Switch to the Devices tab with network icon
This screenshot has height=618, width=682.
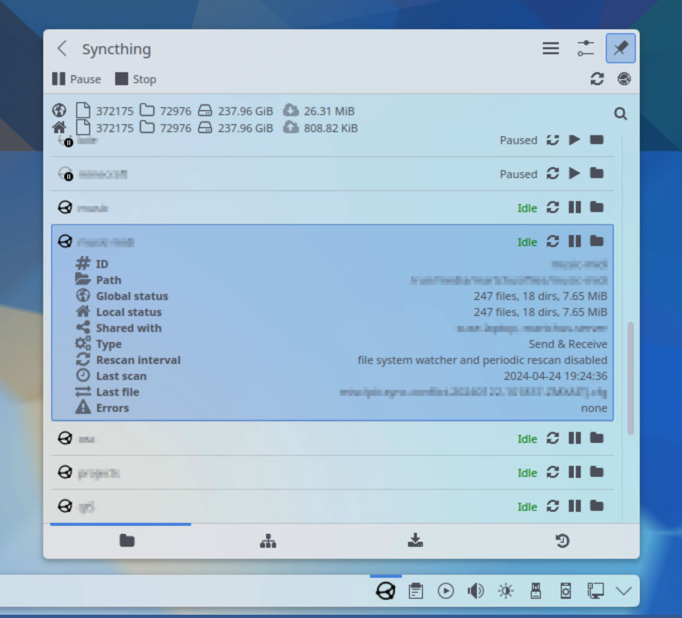click(268, 541)
